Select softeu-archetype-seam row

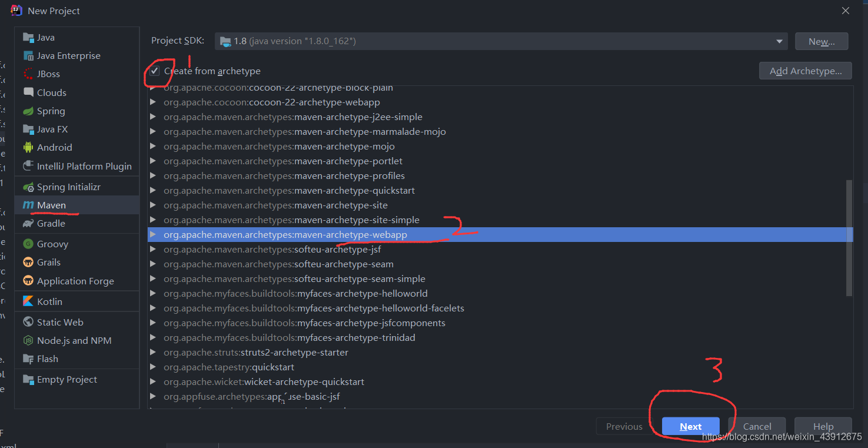(500, 264)
